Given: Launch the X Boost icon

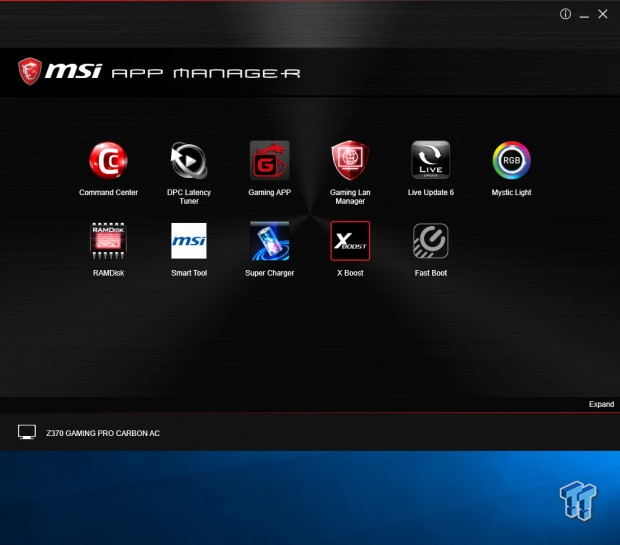Looking at the screenshot, I should pos(350,241).
